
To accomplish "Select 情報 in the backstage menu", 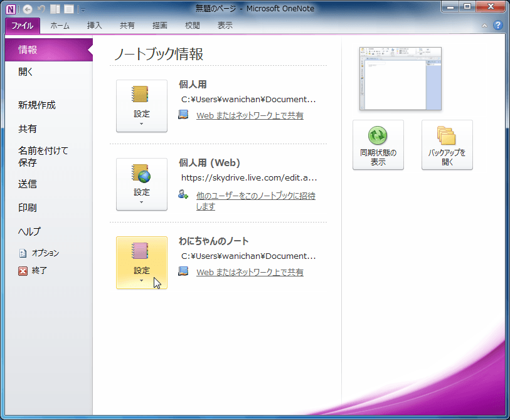I will tap(49, 50).
